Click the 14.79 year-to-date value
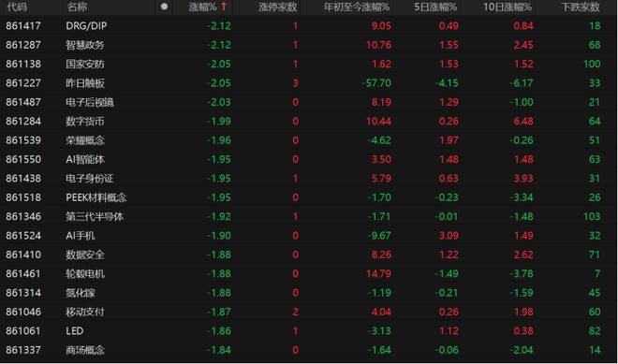The height and width of the screenshot is (364, 618). 379,274
